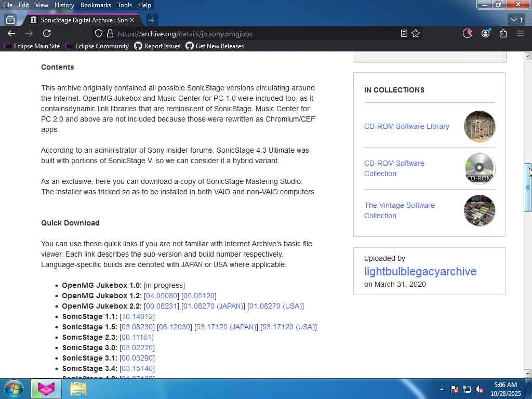Show hidden tray icons arrow
Screen dimensions: 532x399
point(442,389)
